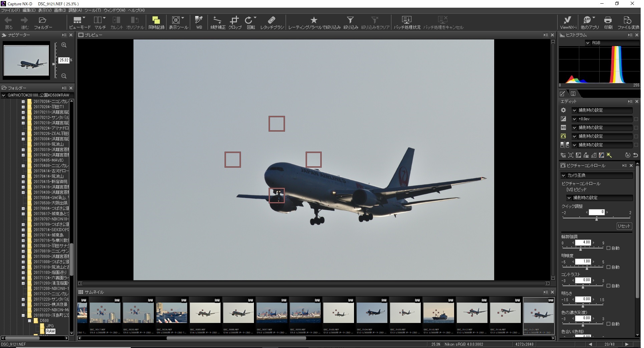Open the RGB histogram channel dropdown
This screenshot has height=348, width=644.
click(x=588, y=43)
